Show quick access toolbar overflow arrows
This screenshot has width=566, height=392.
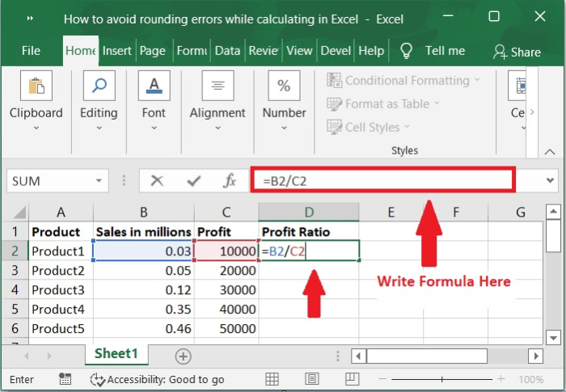click(x=30, y=19)
